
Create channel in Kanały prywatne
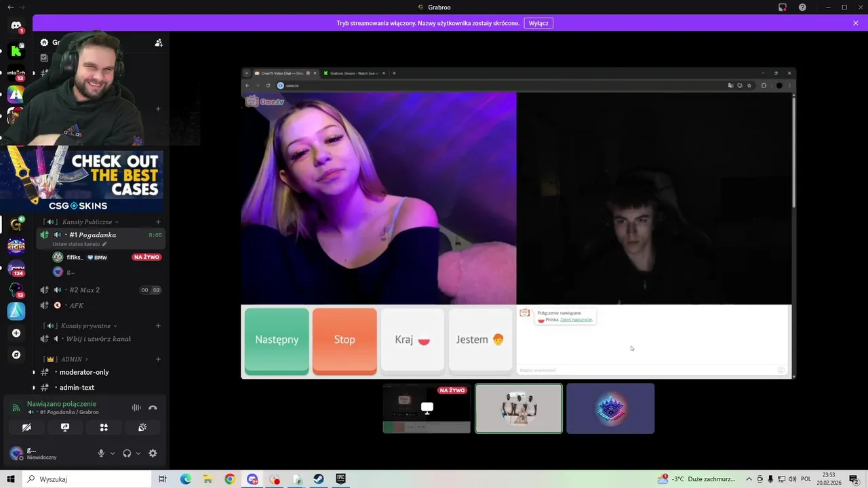(158, 325)
